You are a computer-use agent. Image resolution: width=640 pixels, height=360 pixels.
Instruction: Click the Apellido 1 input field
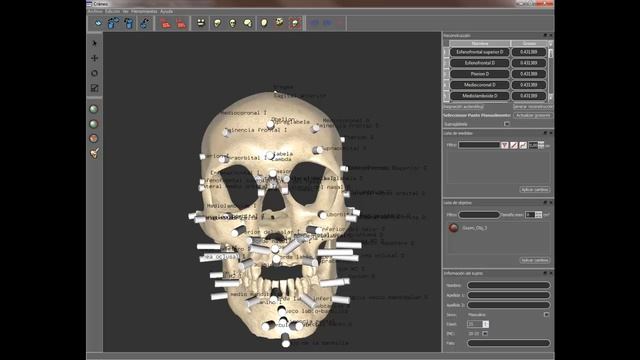pos(509,295)
